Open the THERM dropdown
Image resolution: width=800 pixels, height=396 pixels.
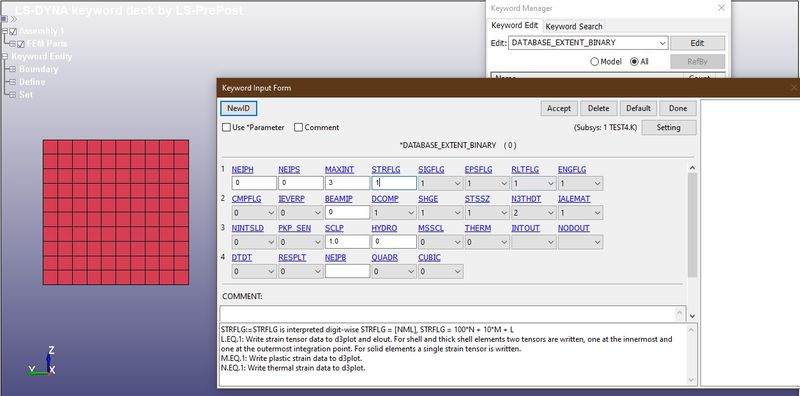tap(487, 242)
